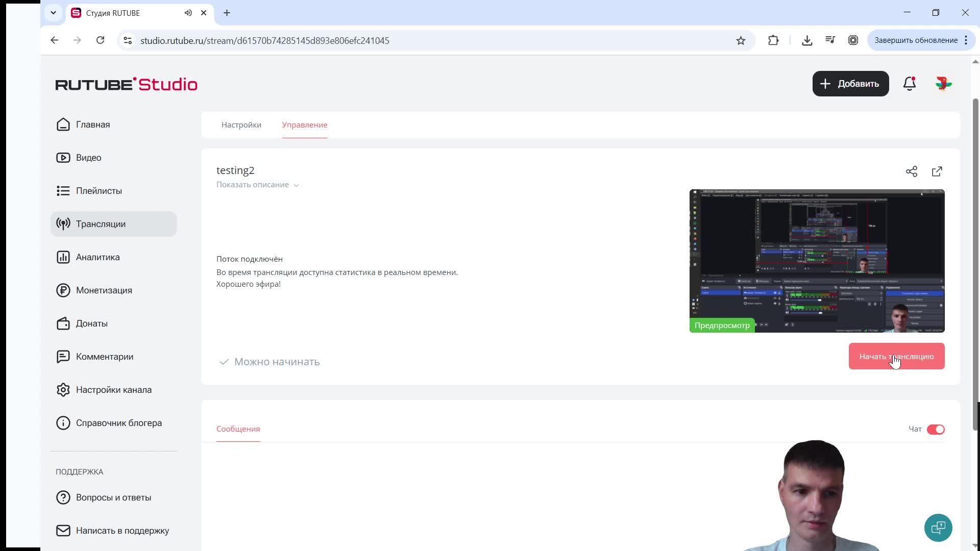Viewport: 980px width, 551px height.
Task: Go back in browser history
Action: [55, 40]
